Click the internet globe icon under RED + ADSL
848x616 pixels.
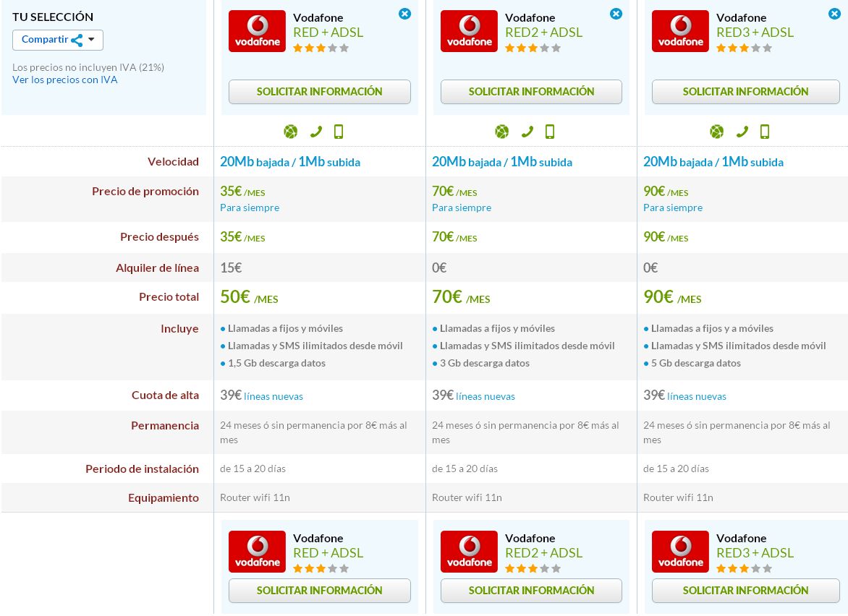[290, 132]
